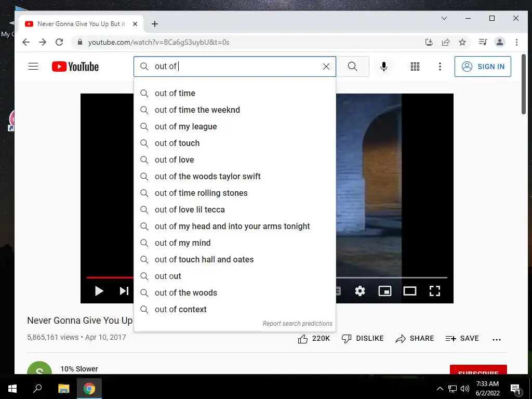The height and width of the screenshot is (399, 532).
Task: Click the SIGN IN button
Action: (x=483, y=66)
